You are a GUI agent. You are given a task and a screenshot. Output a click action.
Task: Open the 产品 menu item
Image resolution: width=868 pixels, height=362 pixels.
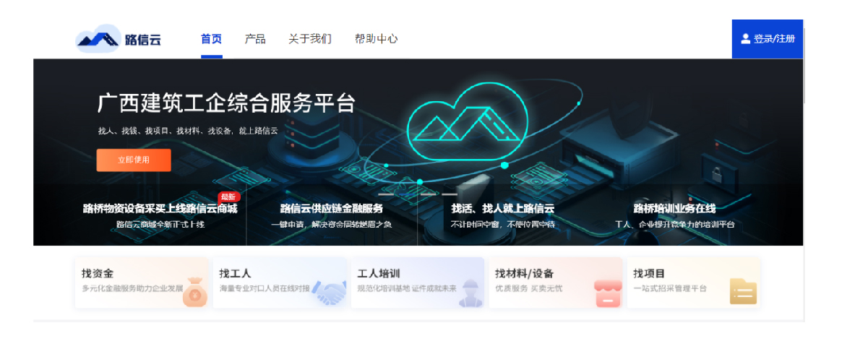pyautogui.click(x=255, y=39)
